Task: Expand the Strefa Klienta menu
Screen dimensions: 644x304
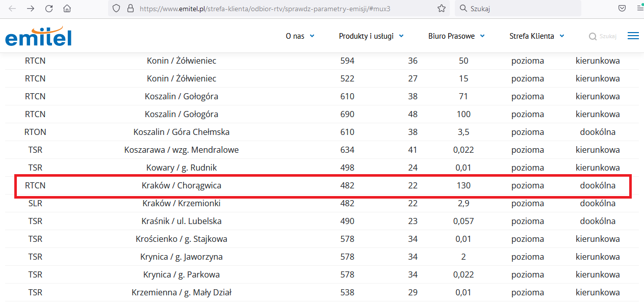Action: 537,36
